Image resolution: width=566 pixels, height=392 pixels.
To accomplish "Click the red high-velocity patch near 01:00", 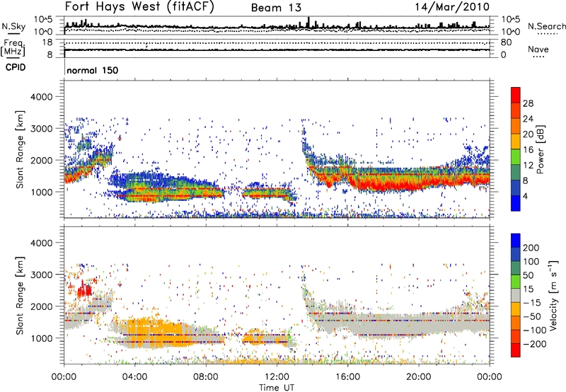I will (85, 290).
